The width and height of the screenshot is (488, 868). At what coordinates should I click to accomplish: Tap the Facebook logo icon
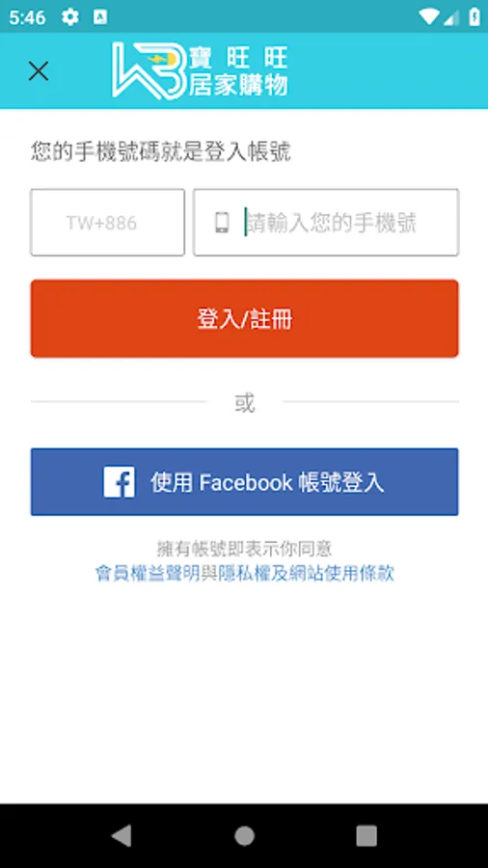[x=119, y=482]
